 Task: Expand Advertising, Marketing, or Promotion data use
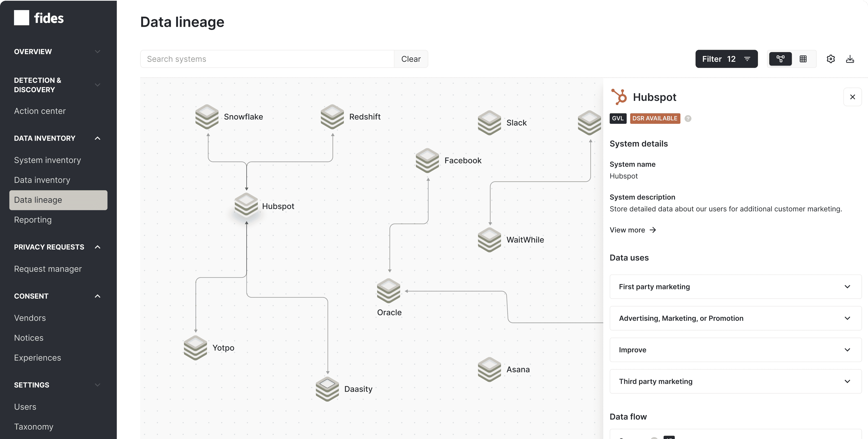click(735, 318)
